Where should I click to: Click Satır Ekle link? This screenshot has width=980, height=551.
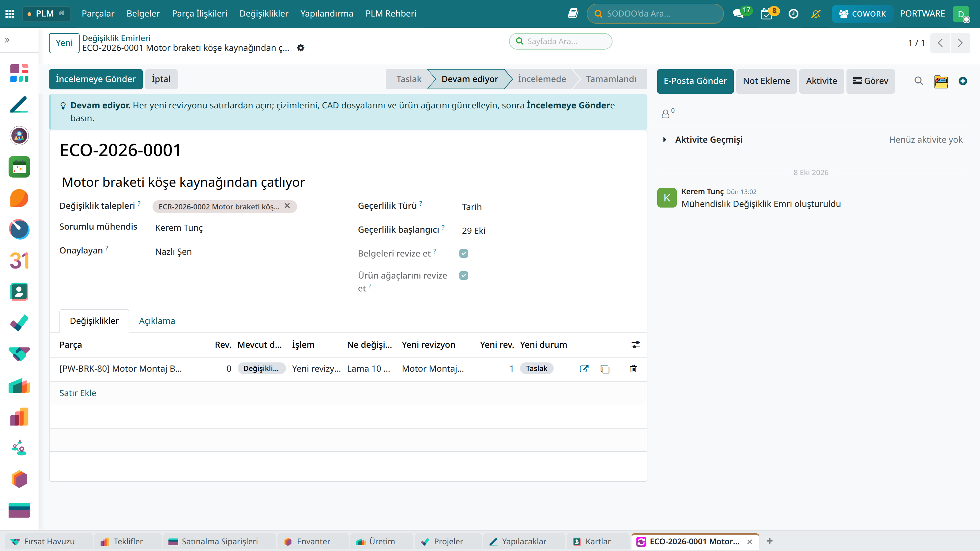click(77, 393)
